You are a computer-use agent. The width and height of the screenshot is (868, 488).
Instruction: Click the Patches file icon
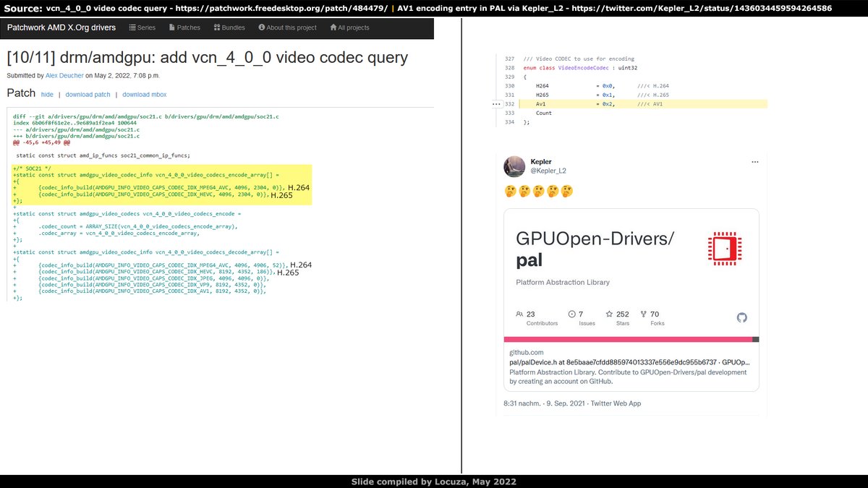172,27
